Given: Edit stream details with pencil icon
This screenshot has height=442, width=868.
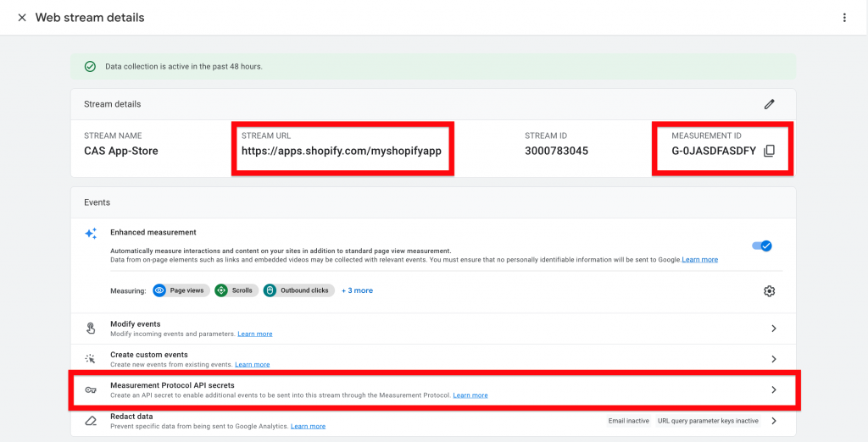Looking at the screenshot, I should [x=769, y=104].
